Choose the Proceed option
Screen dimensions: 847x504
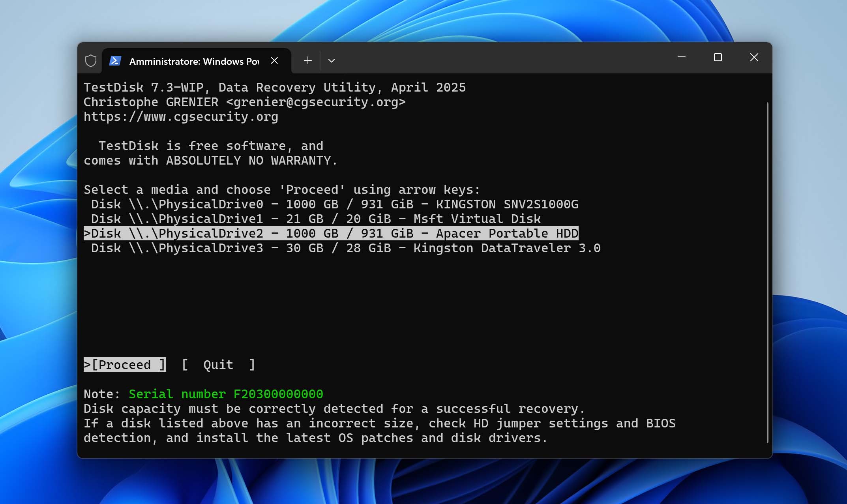[x=125, y=365]
